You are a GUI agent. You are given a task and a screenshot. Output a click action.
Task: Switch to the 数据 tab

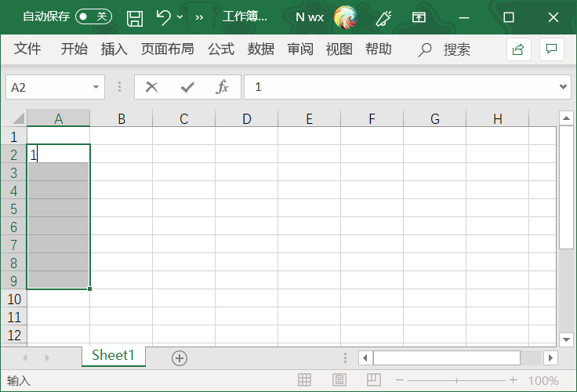click(x=260, y=49)
